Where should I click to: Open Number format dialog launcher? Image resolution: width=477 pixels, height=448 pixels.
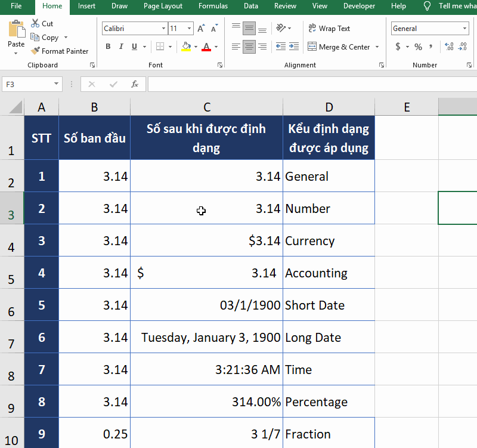pyautogui.click(x=469, y=65)
